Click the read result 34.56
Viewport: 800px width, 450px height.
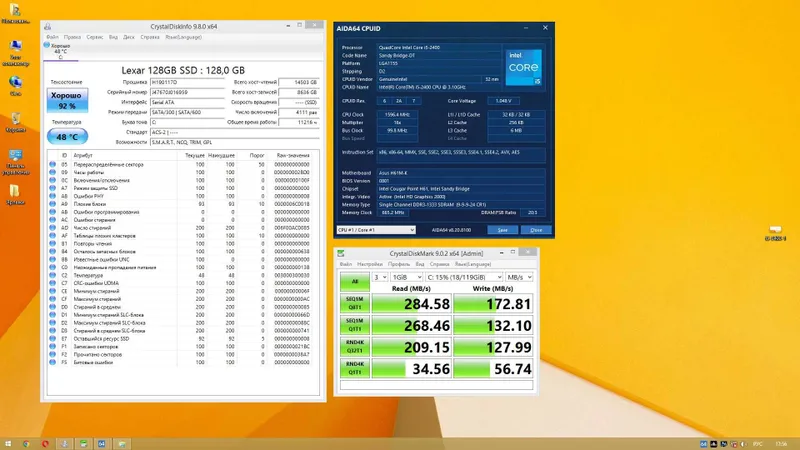[x=411, y=368]
